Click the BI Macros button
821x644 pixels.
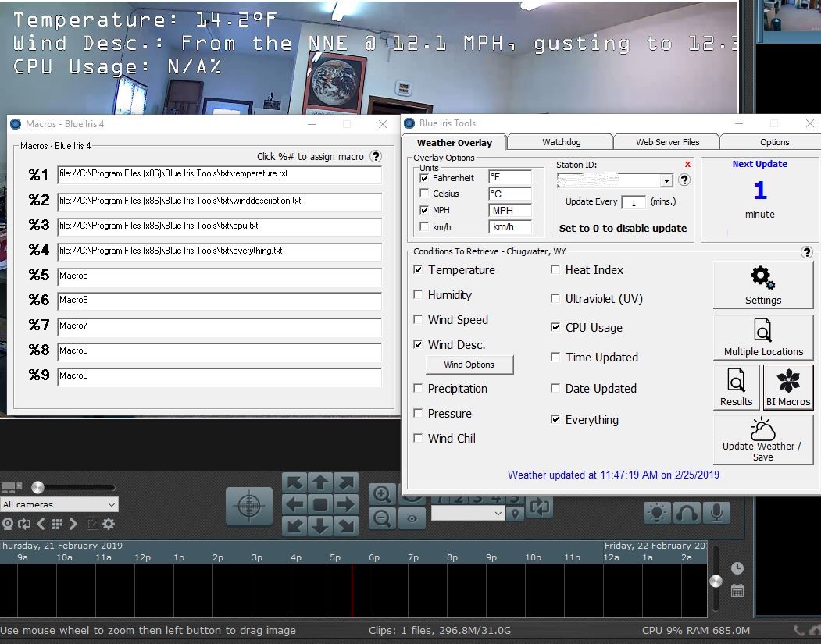pyautogui.click(x=788, y=387)
